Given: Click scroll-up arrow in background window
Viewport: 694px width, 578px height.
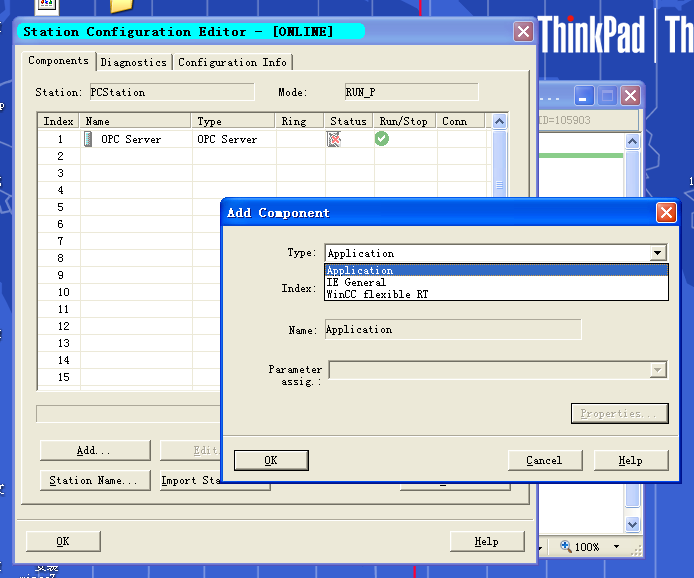Looking at the screenshot, I should click(632, 141).
